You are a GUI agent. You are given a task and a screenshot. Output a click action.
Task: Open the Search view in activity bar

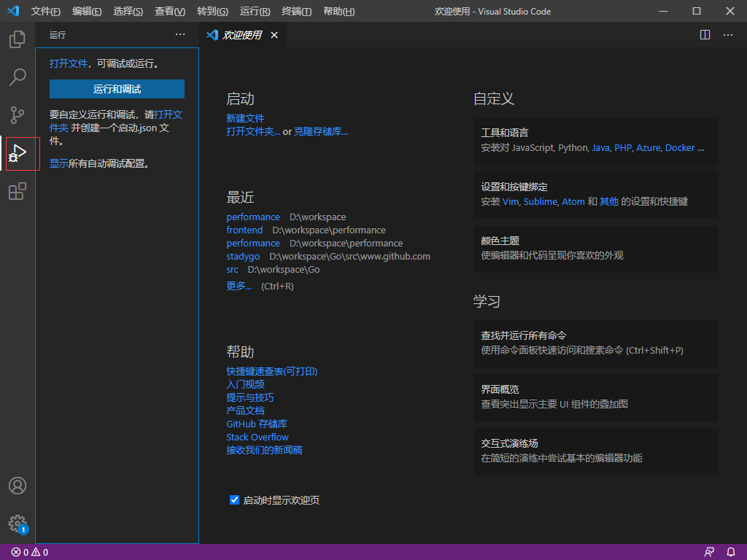tap(18, 77)
